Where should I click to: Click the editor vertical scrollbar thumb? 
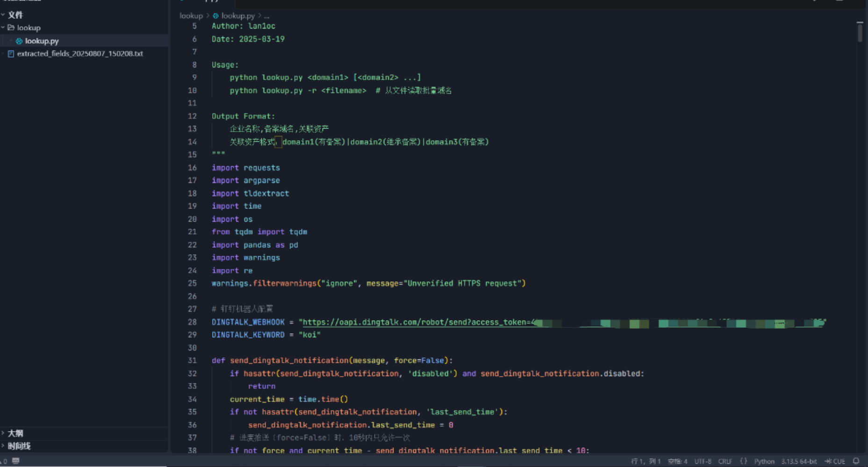pos(860,33)
